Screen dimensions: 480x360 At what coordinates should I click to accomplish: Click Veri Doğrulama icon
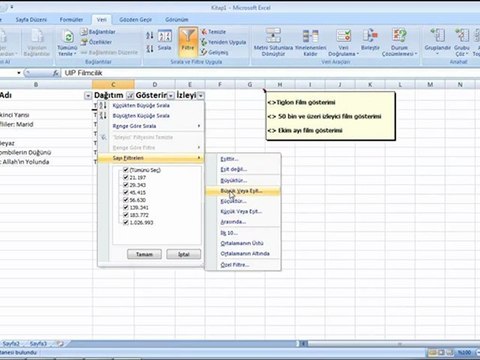(343, 35)
